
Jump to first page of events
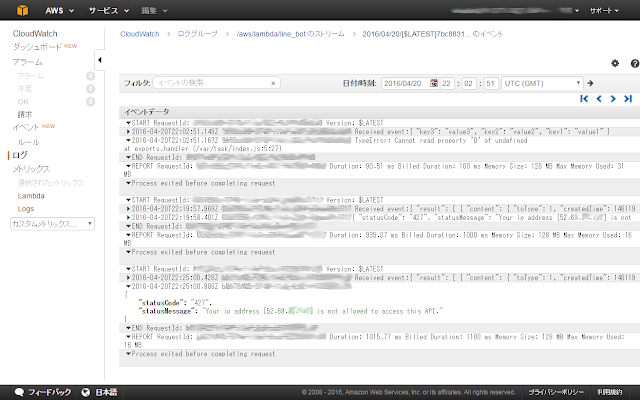click(x=584, y=98)
